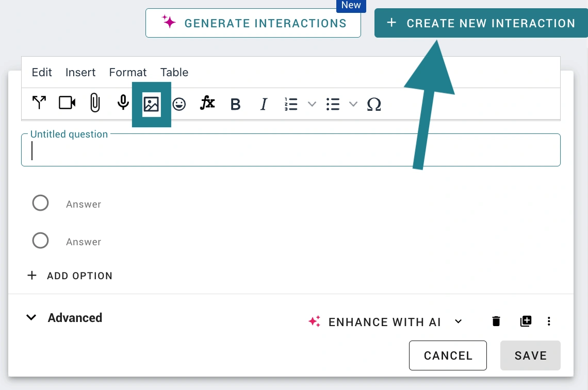Open numbered list style dropdown arrow
The height and width of the screenshot is (390, 588).
pyautogui.click(x=312, y=104)
